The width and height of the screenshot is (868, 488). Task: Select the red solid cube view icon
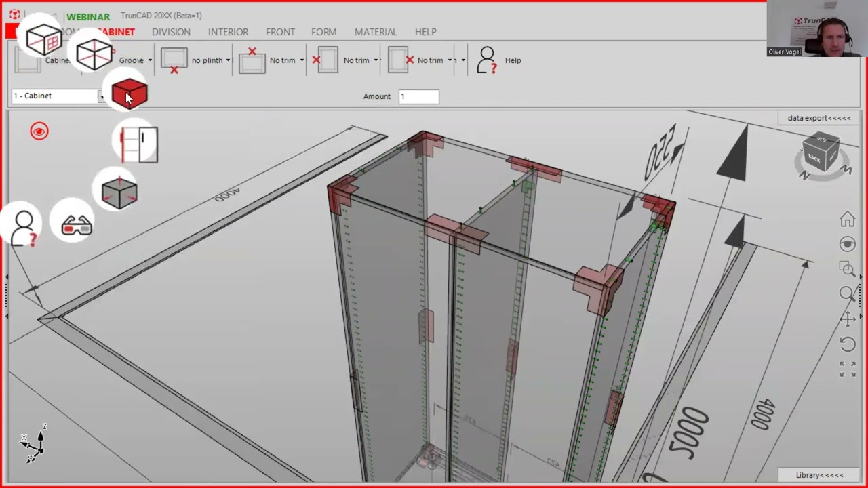tap(130, 94)
